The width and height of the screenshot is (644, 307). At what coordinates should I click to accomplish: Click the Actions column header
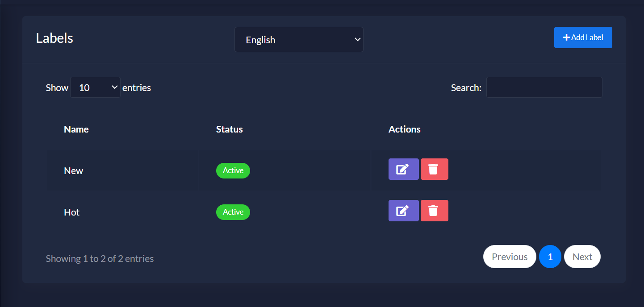point(405,129)
